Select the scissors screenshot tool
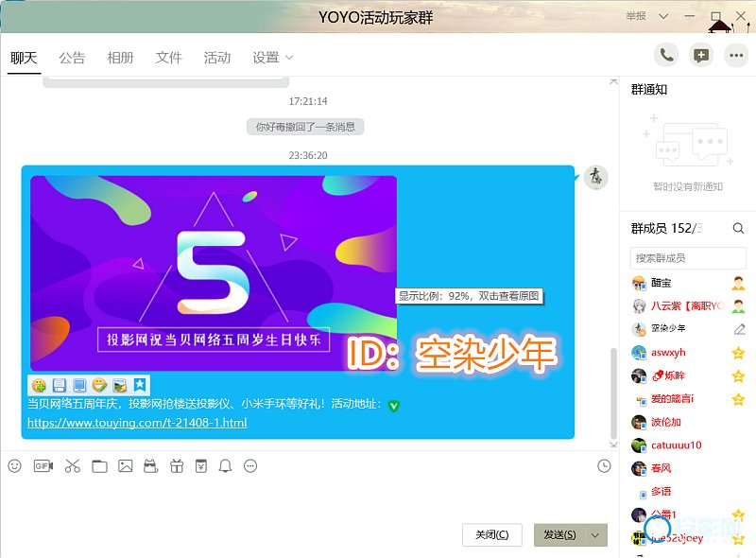The width and height of the screenshot is (756, 558). tap(72, 466)
